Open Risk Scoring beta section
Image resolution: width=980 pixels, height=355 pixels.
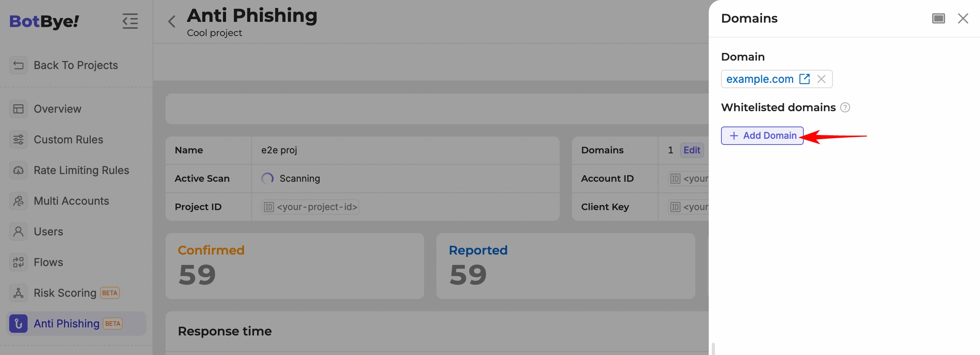click(x=76, y=293)
